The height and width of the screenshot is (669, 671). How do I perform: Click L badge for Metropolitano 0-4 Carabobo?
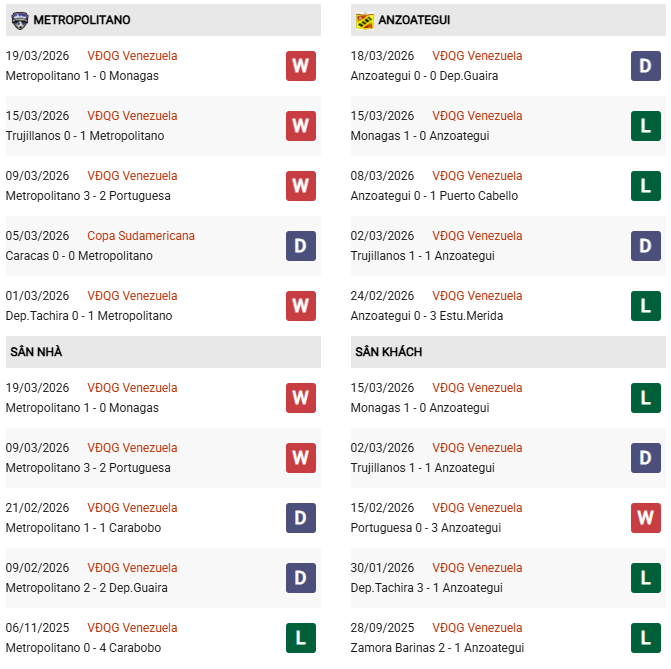coord(301,638)
